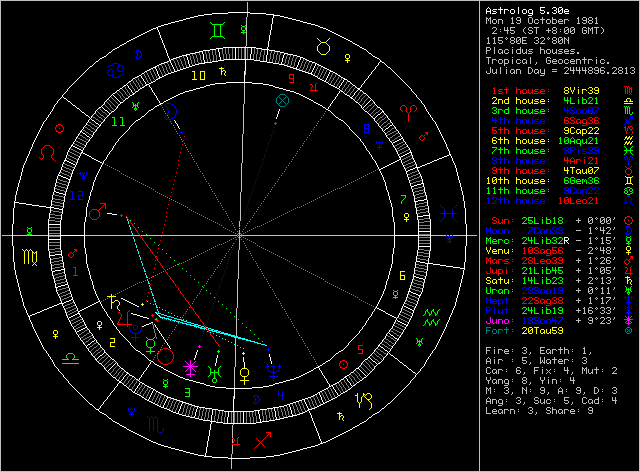The image size is (640, 472).
Task: Click the Sun position row in the sidebar
Action: [559, 221]
